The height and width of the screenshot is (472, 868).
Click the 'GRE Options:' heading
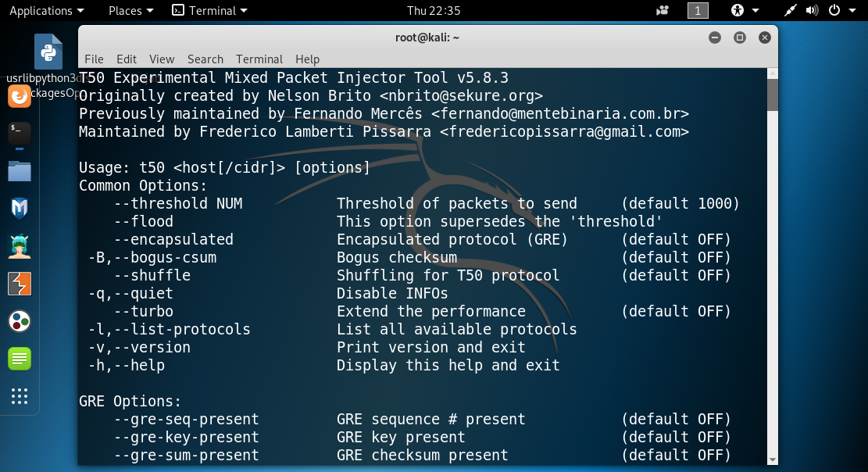(x=130, y=401)
